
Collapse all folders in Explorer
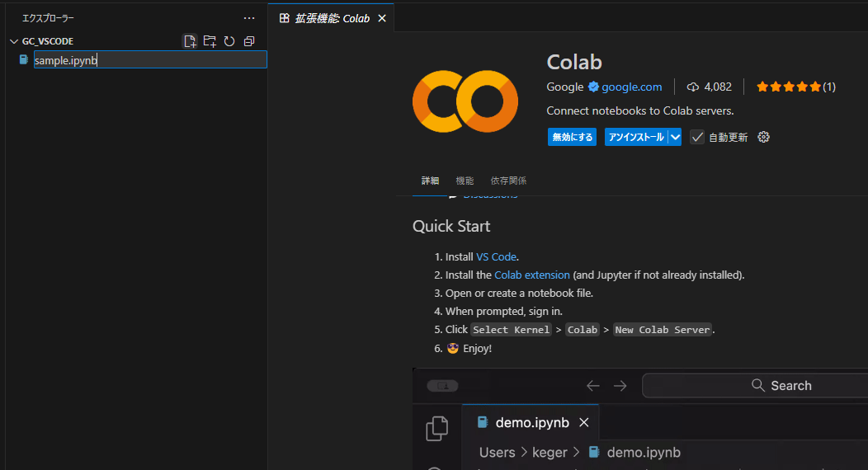tap(249, 41)
